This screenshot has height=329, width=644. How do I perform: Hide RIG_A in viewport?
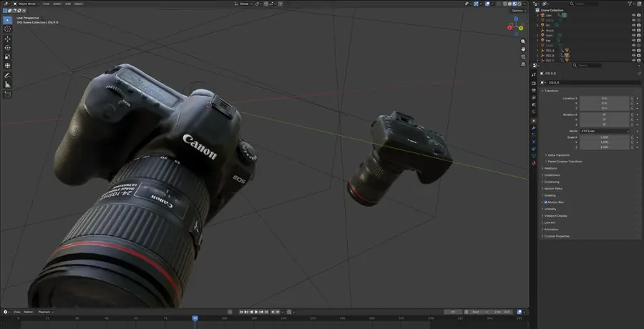[634, 50]
